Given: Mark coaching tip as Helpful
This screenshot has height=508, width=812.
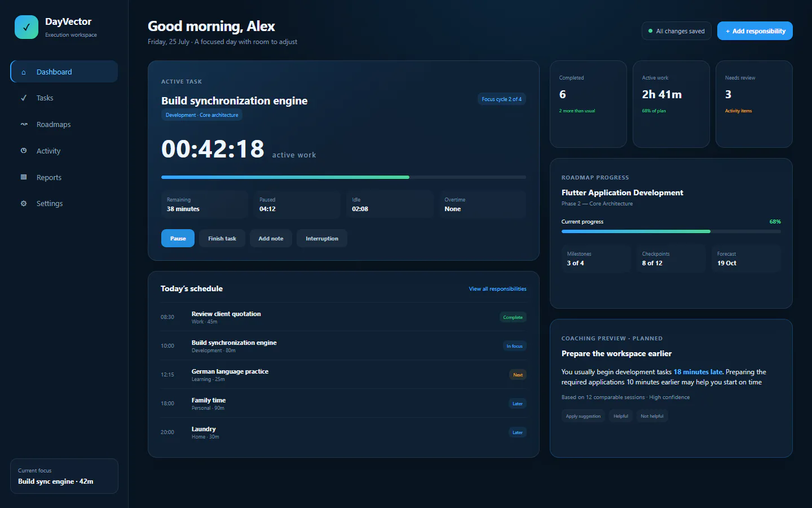Looking at the screenshot, I should pyautogui.click(x=621, y=416).
